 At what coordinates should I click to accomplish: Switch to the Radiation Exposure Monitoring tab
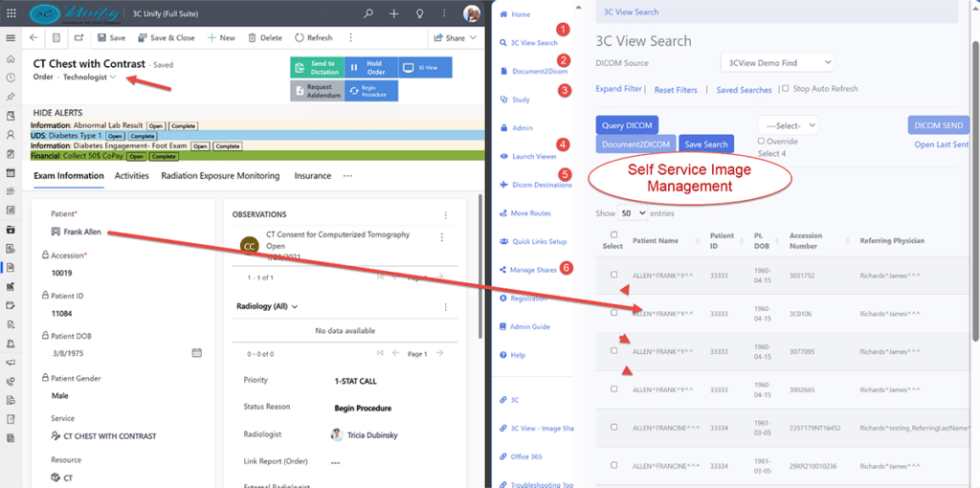[220, 176]
